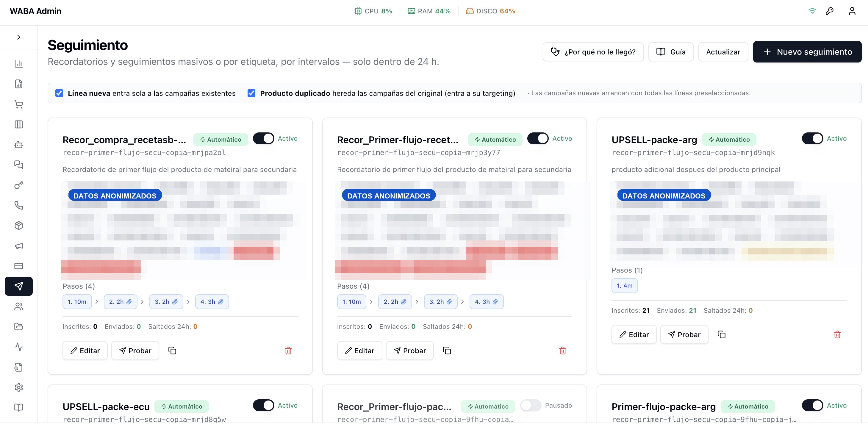Toggle off UPSELL-packe-ecu active switch
Screen dimensions: 868x427
click(x=264, y=406)
